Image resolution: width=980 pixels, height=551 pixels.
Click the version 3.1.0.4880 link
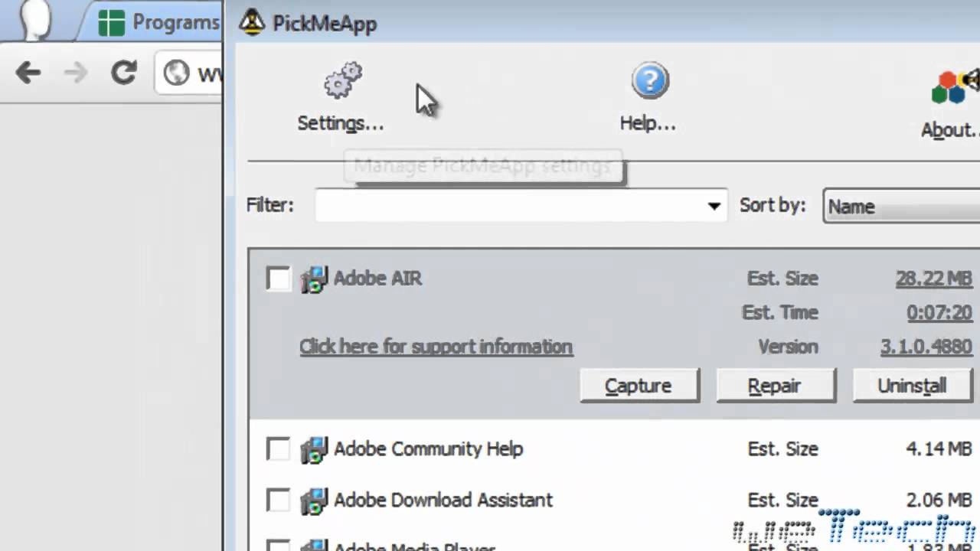[x=926, y=347]
